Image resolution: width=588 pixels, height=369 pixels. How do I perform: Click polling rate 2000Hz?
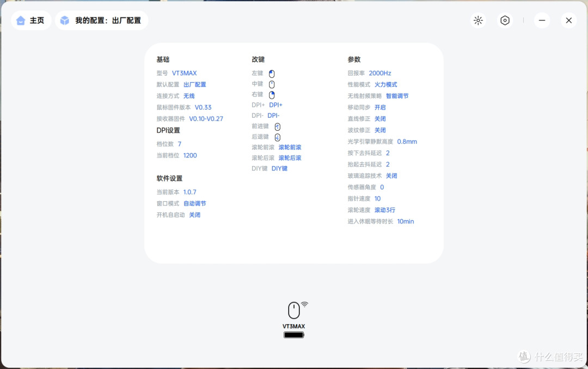click(x=380, y=73)
